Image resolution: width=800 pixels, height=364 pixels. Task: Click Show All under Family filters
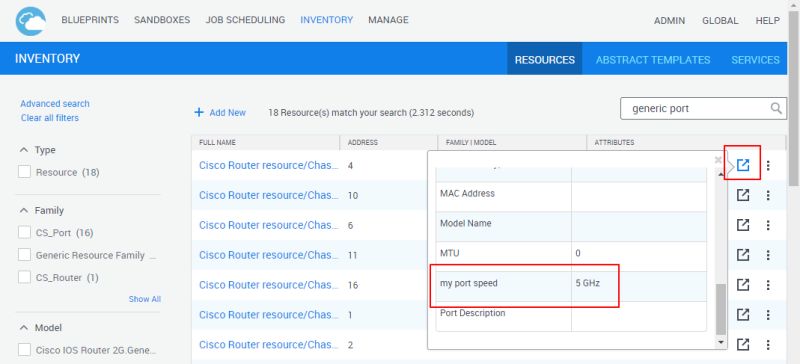(x=144, y=299)
